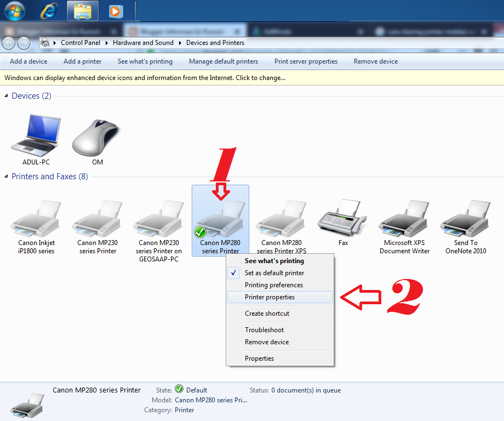Select Canon MP280 series Printer icon
504x421 pixels.
tap(220, 220)
